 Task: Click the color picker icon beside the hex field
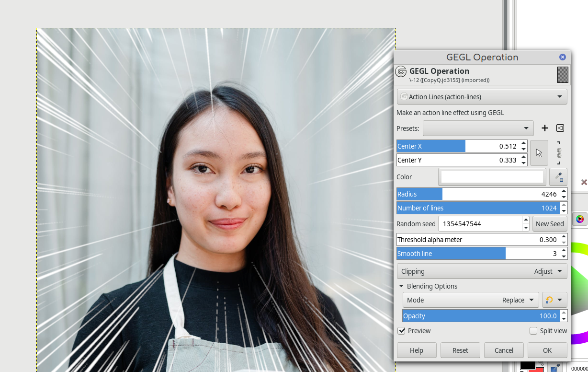pos(555,368)
